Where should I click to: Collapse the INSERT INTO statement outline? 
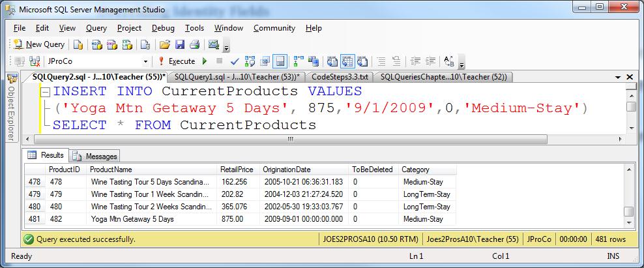pyautogui.click(x=46, y=93)
